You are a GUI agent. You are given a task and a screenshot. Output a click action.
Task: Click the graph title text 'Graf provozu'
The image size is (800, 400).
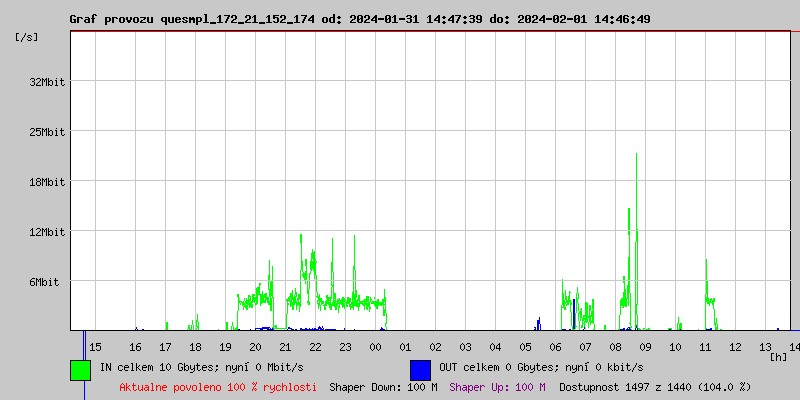[x=110, y=19]
